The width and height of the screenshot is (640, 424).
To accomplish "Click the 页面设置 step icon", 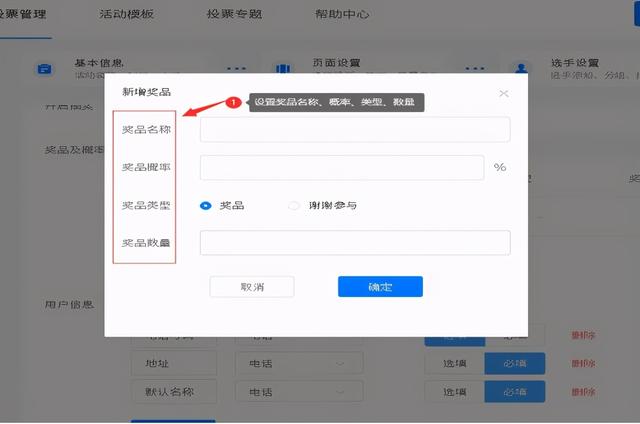I will (283, 68).
